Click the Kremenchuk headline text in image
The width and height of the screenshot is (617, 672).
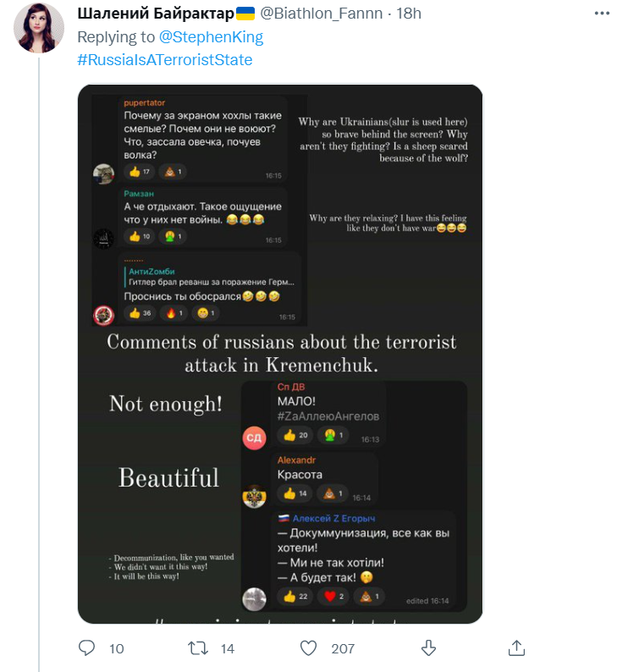(x=282, y=354)
